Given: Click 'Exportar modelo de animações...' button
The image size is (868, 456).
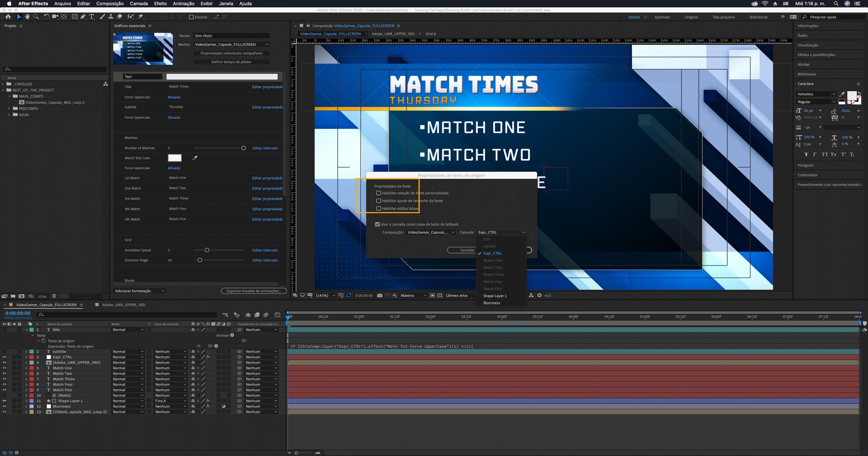Looking at the screenshot, I should click(254, 291).
